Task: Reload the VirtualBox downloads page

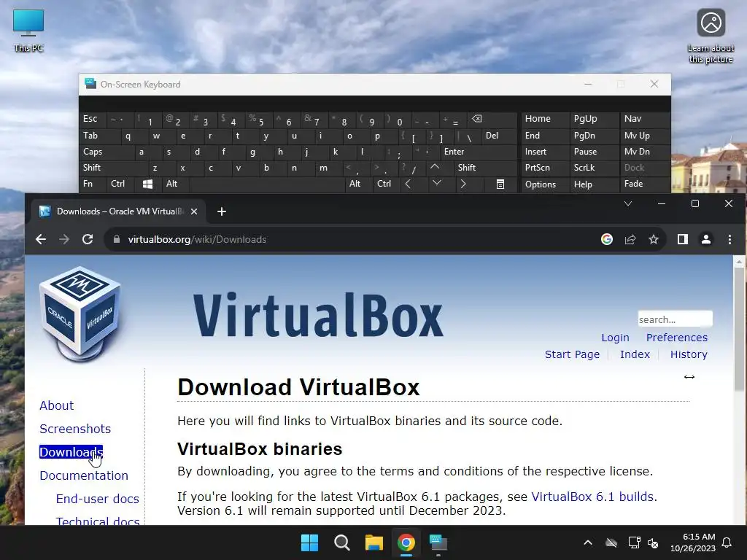Action: pos(88,239)
